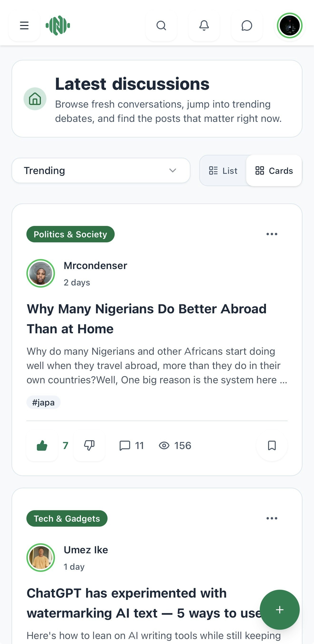Open Mrcondenser's profile picture
This screenshot has height=644, width=314.
pos(41,273)
